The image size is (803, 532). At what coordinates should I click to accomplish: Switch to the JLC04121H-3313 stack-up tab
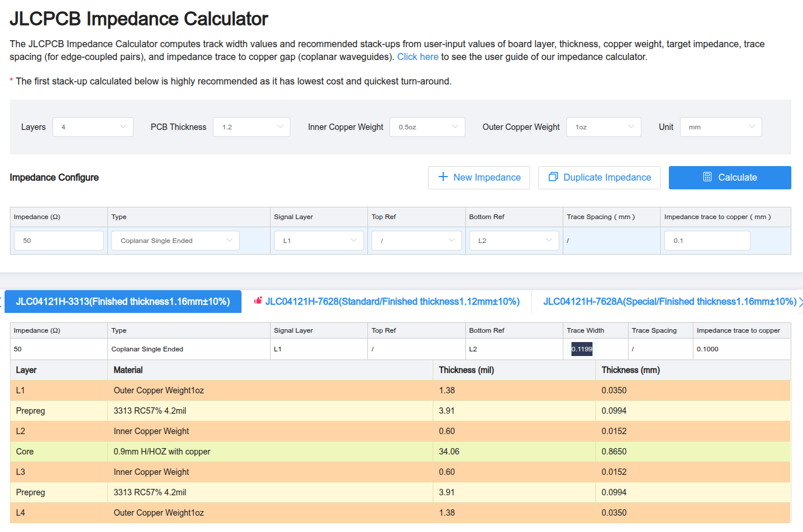[x=123, y=301]
